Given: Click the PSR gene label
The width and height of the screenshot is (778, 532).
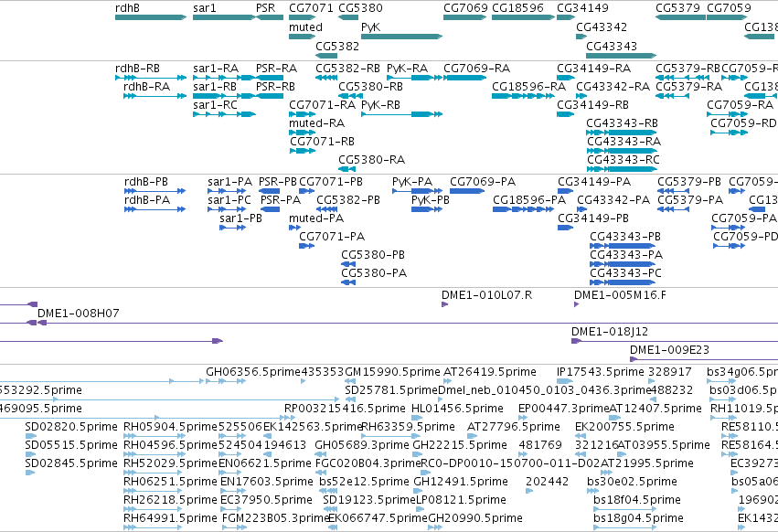Looking at the screenshot, I should (265, 8).
